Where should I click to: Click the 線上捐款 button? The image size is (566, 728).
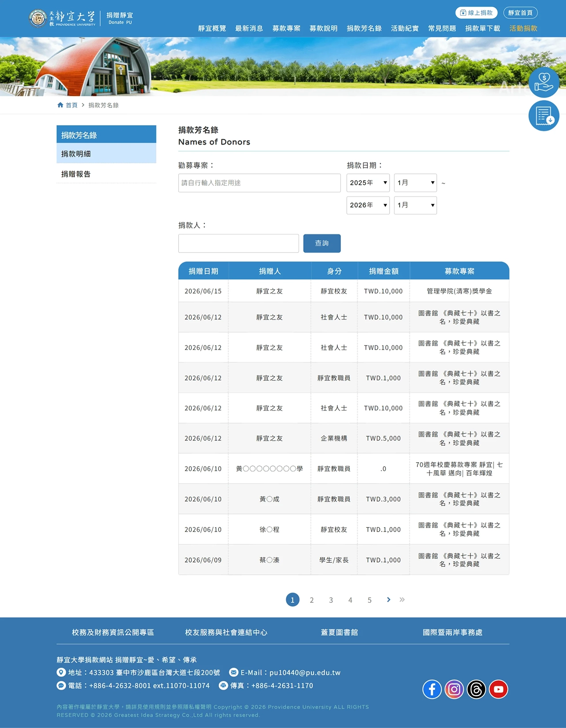(476, 13)
